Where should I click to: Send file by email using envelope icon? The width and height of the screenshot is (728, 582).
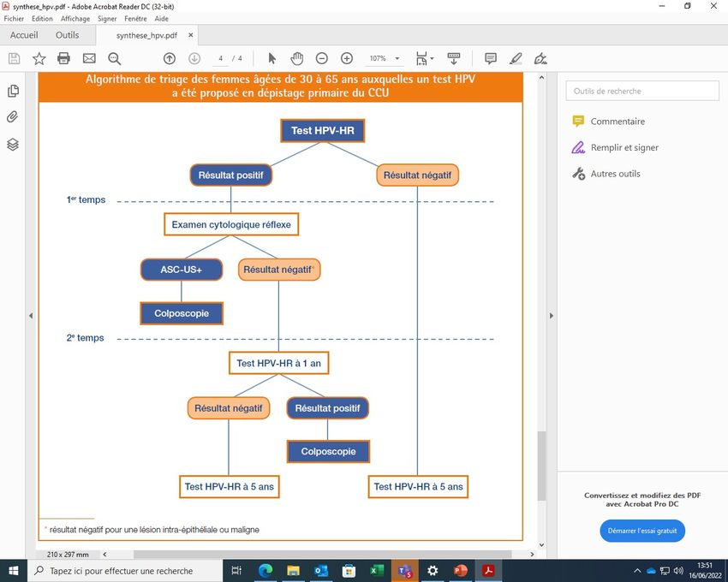coord(89,58)
